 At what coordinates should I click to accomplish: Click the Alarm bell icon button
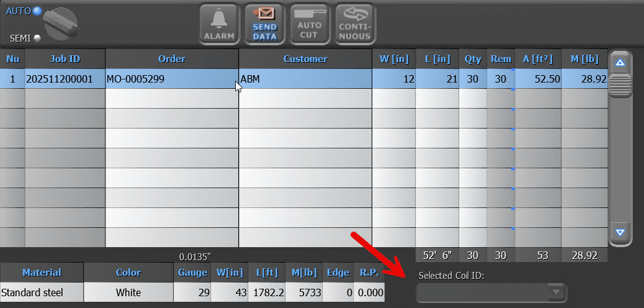220,24
